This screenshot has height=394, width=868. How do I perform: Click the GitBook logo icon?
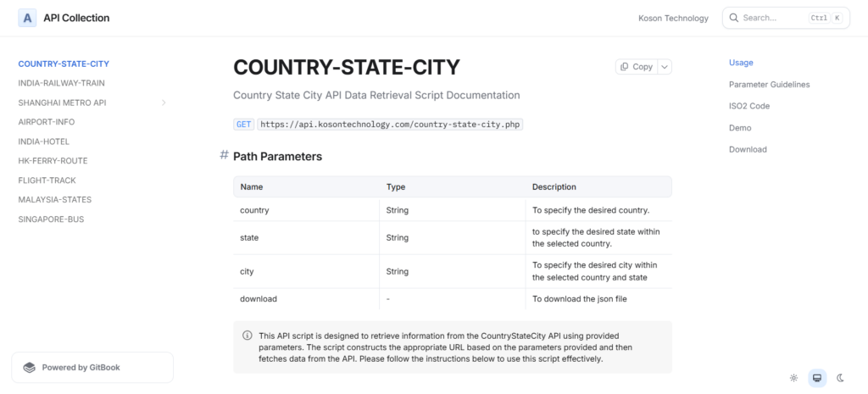30,368
